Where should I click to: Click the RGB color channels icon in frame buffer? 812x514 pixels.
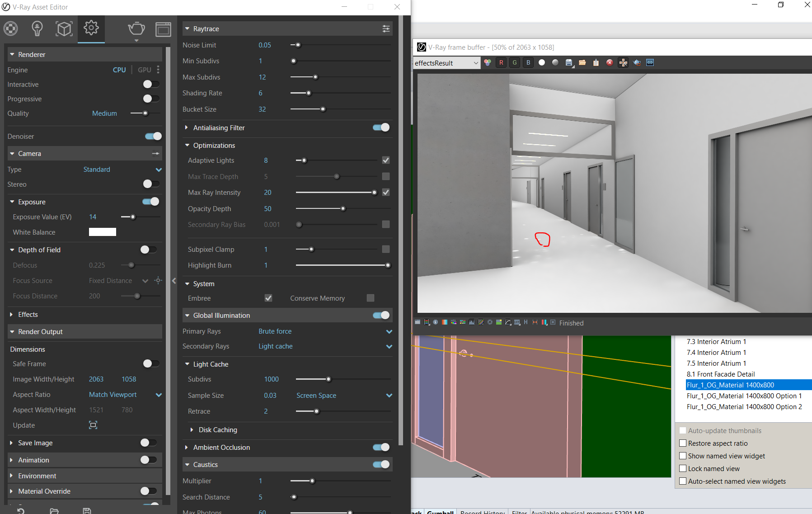(x=488, y=63)
